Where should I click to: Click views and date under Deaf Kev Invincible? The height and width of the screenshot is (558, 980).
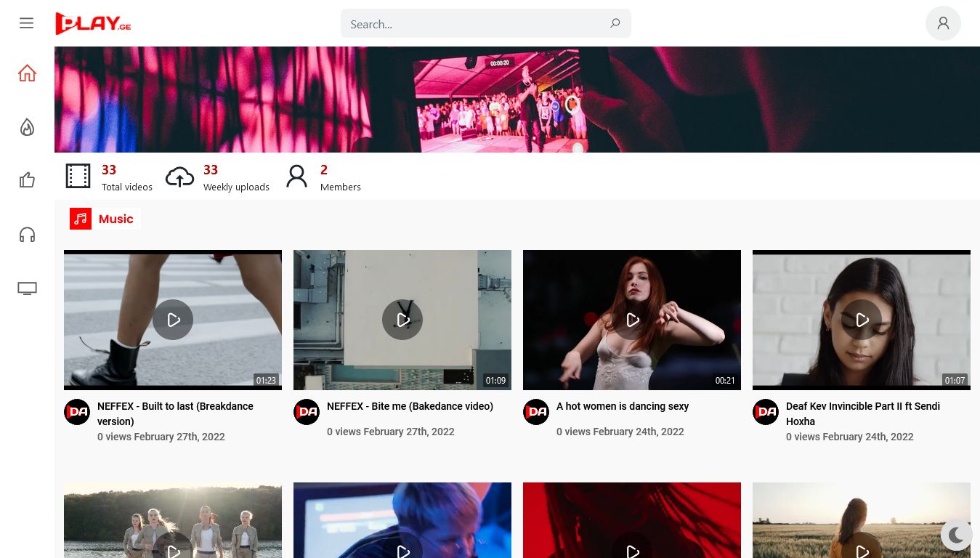(x=850, y=437)
